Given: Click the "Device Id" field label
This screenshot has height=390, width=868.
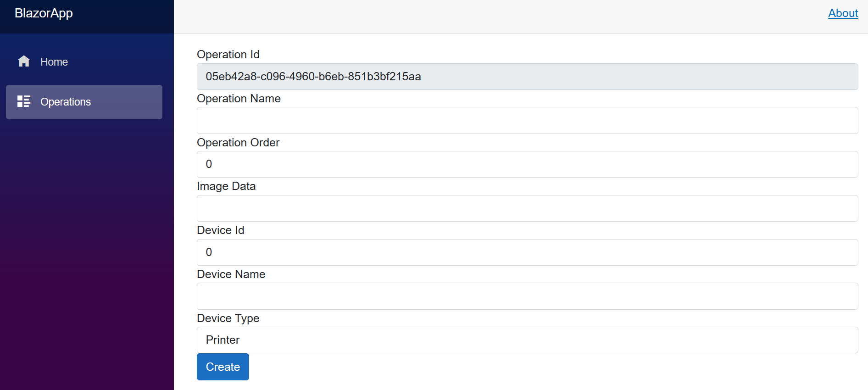Looking at the screenshot, I should point(220,230).
